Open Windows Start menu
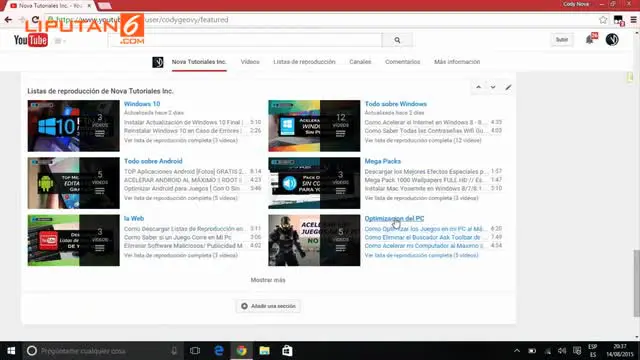This screenshot has height=360, width=640. coord(11,351)
